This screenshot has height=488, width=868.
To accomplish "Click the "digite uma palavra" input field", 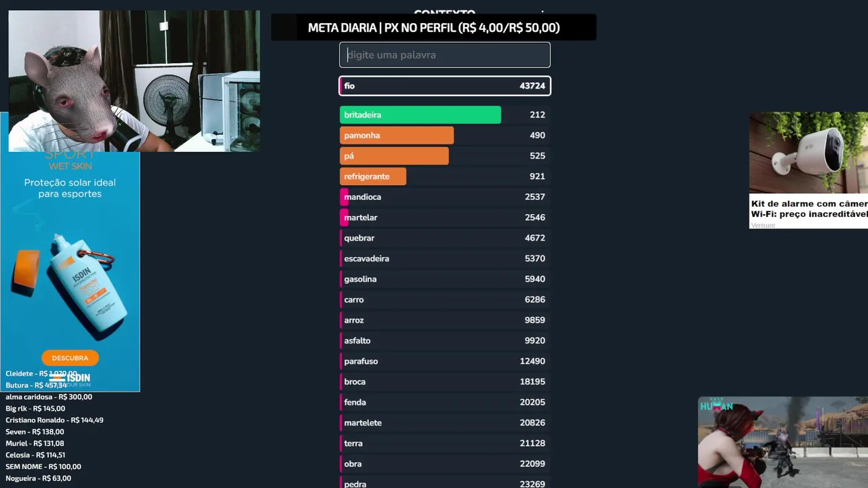I will point(444,55).
